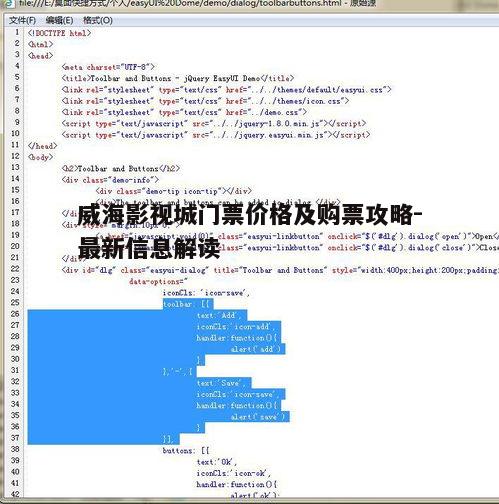Click line number 17 in the gutter

coord(15,212)
